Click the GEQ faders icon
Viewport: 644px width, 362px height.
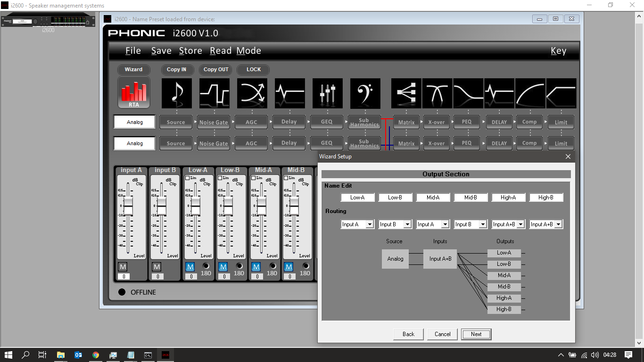coord(327,93)
